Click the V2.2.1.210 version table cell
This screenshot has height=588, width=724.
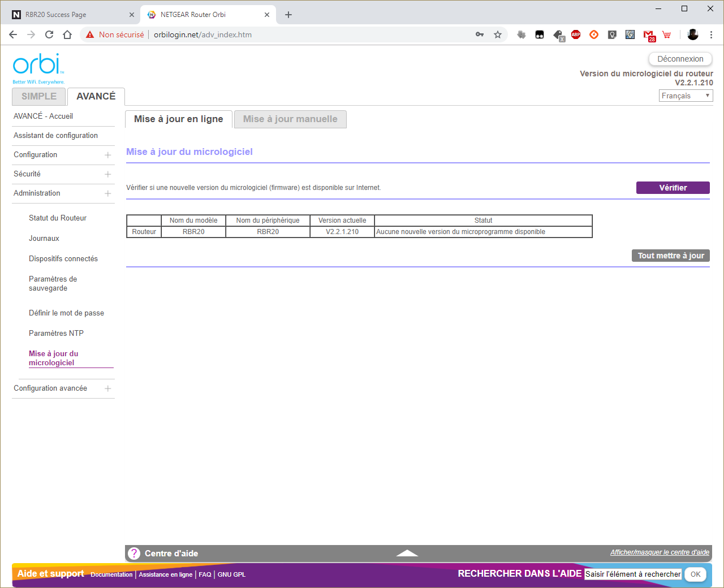click(x=342, y=232)
